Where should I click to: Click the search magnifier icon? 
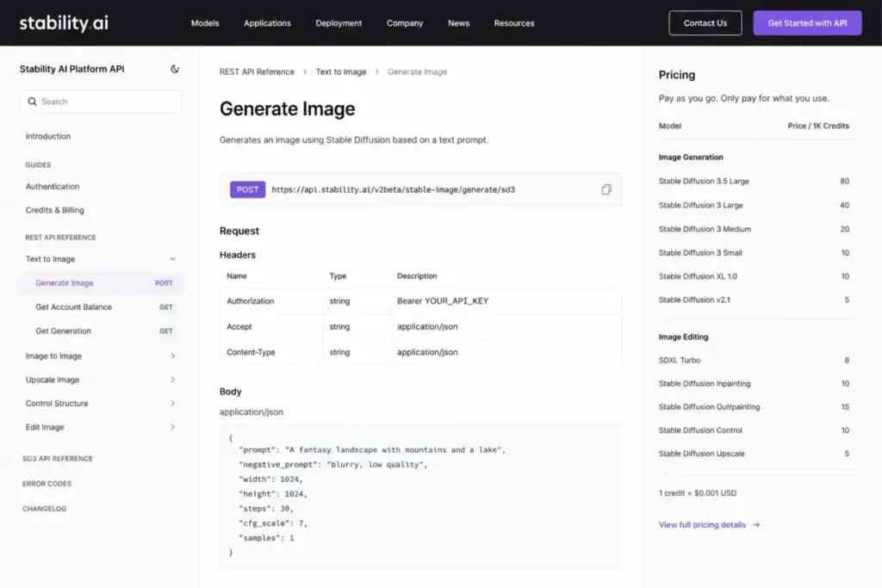[x=32, y=102]
